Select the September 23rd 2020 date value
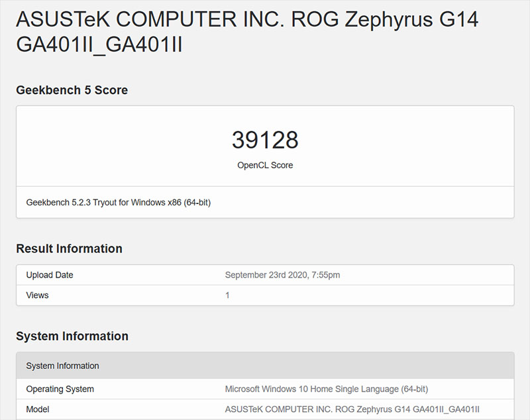Image resolution: width=530 pixels, height=420 pixels. click(x=282, y=275)
